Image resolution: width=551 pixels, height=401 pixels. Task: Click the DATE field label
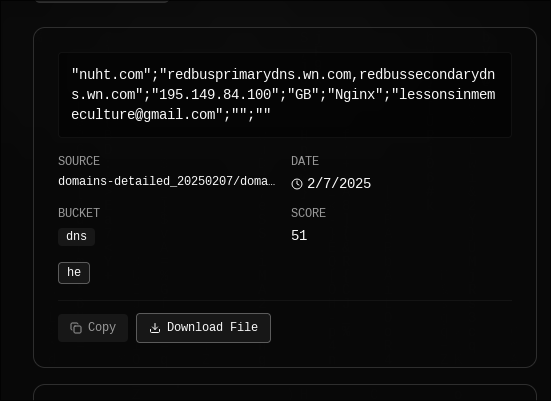pyautogui.click(x=305, y=161)
